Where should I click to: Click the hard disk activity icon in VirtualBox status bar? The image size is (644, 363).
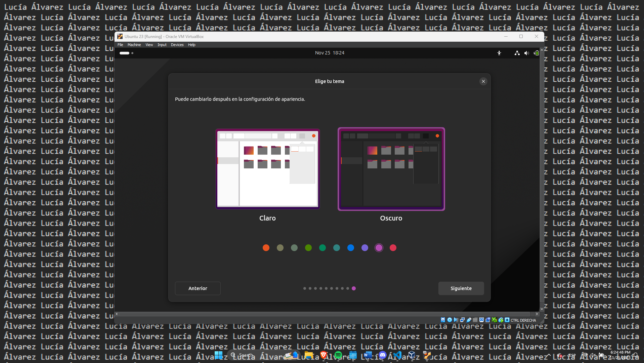click(443, 320)
